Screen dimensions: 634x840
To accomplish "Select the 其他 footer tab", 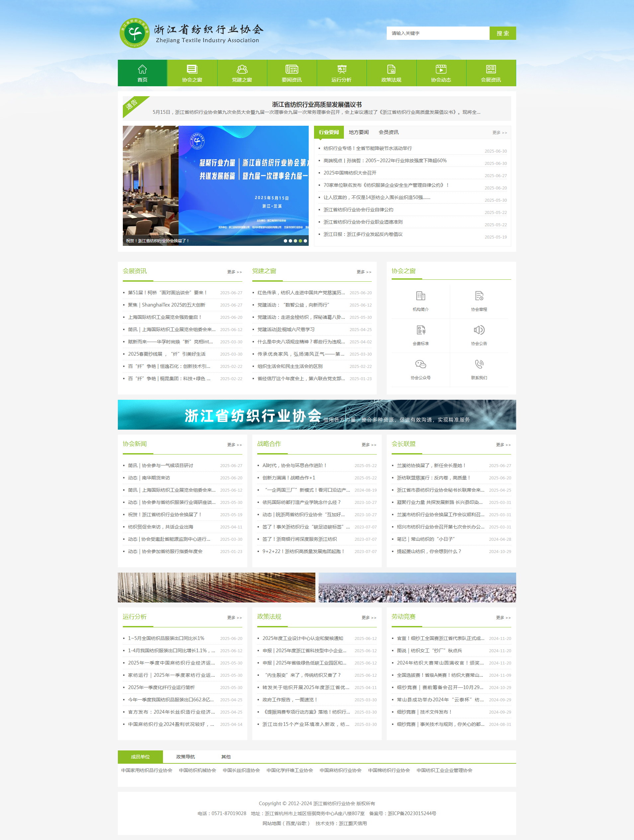I will click(x=226, y=756).
